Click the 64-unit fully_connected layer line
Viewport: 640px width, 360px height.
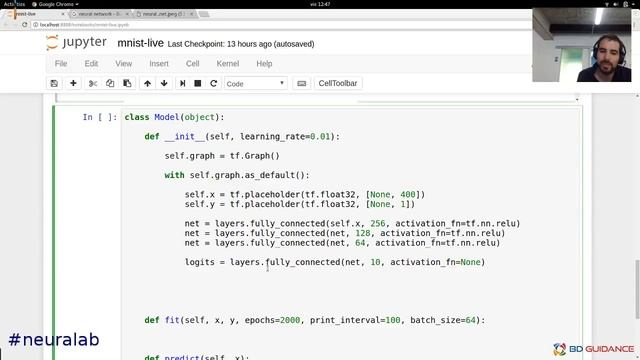pyautogui.click(x=342, y=243)
